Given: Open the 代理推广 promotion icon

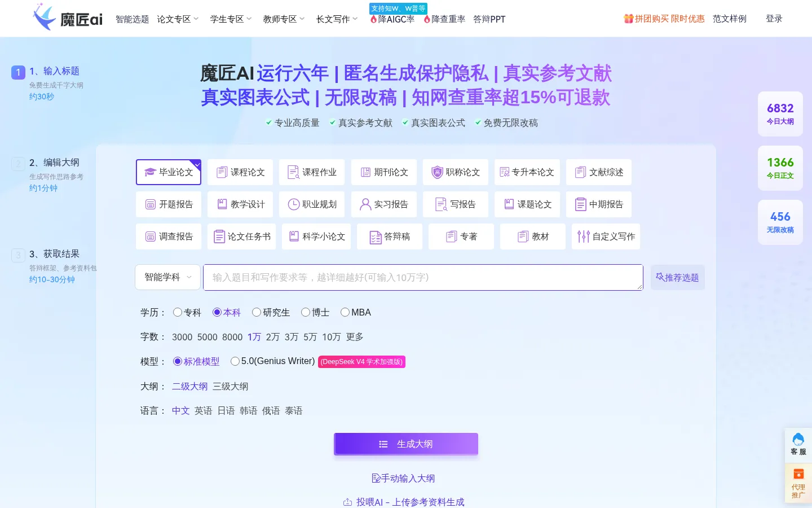Looking at the screenshot, I should (x=798, y=474).
